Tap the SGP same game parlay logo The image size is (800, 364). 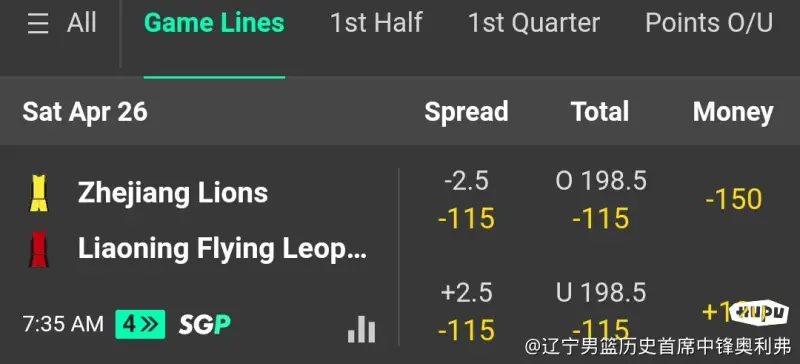click(x=204, y=325)
